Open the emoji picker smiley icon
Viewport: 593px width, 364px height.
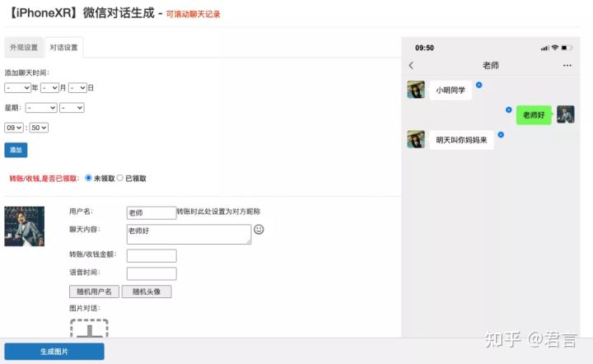(259, 229)
